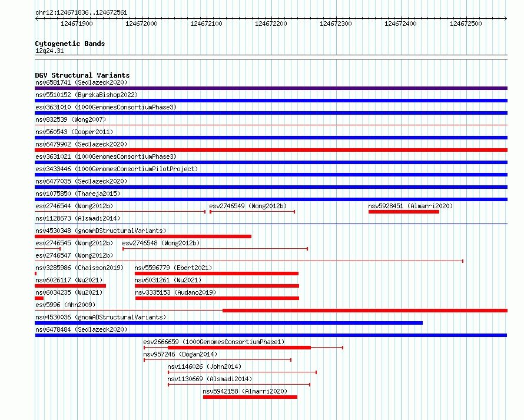
Task: Click the nsv1130669 (Alsmadi2014) label
Action: 210,379
